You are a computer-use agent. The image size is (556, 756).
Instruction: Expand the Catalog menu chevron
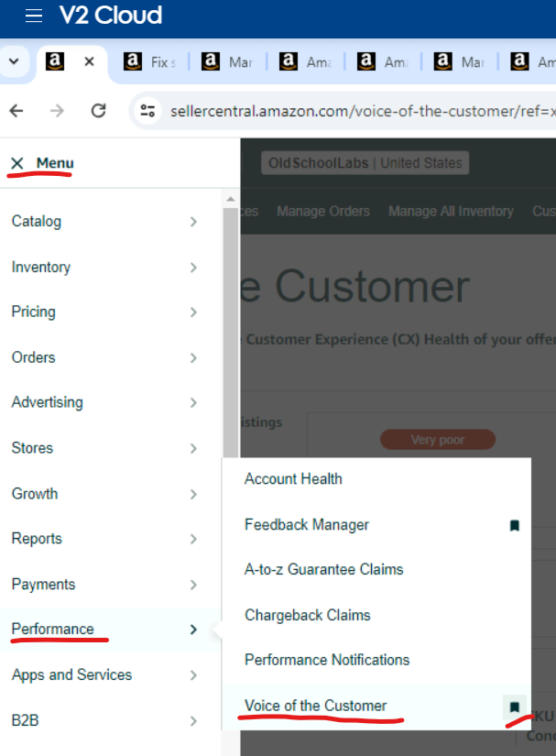(193, 222)
